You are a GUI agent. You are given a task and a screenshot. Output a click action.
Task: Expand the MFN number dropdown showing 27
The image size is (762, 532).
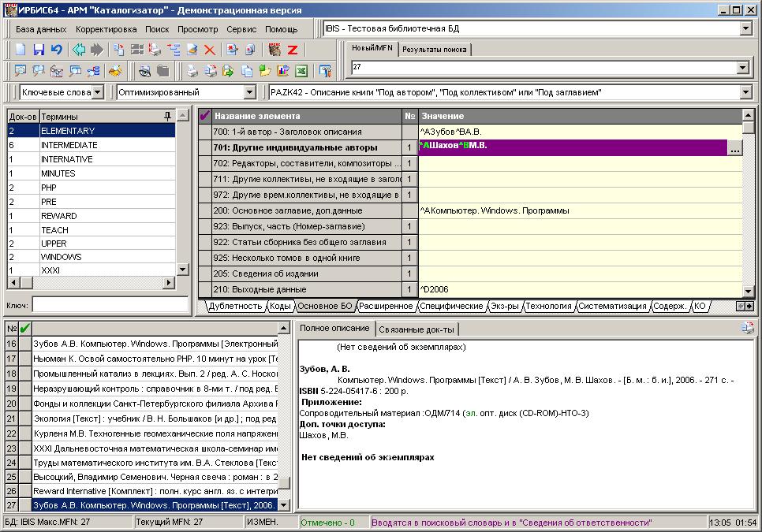[x=742, y=68]
